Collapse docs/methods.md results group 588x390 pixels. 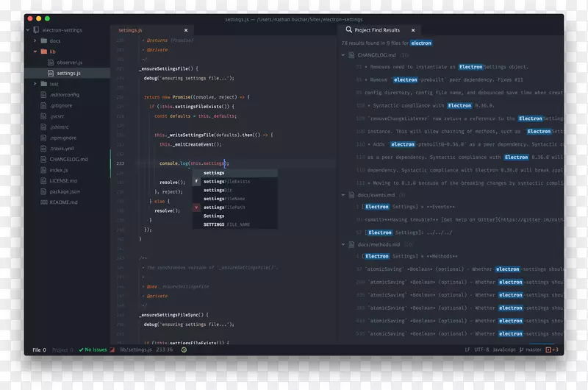343,244
